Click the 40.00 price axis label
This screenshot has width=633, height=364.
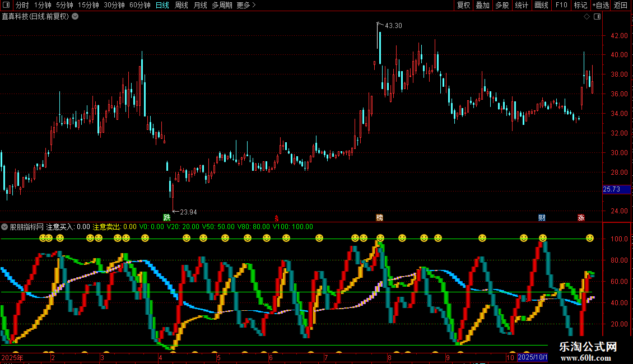(619, 55)
